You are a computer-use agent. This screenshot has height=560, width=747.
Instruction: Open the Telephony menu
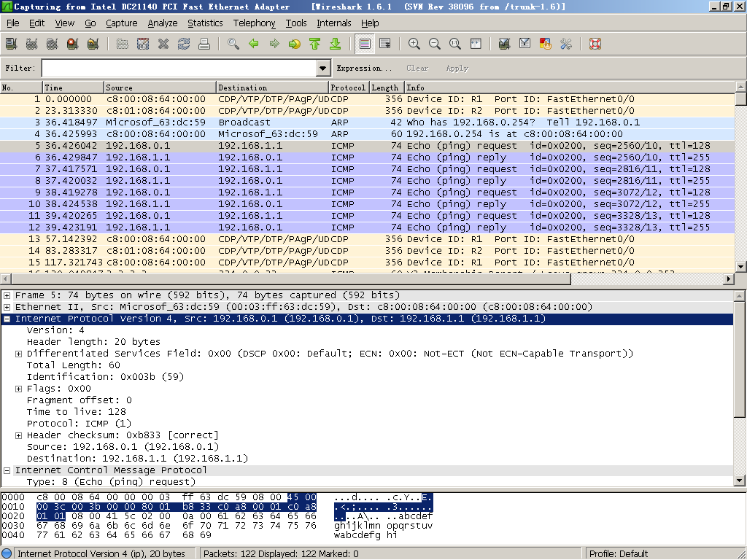click(255, 23)
